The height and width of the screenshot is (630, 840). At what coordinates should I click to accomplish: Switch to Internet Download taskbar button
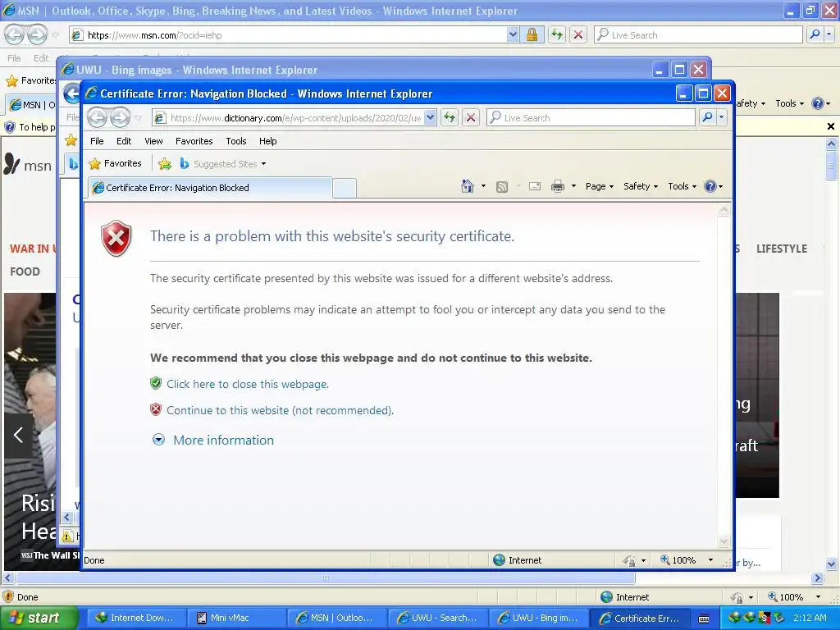pyautogui.click(x=136, y=618)
